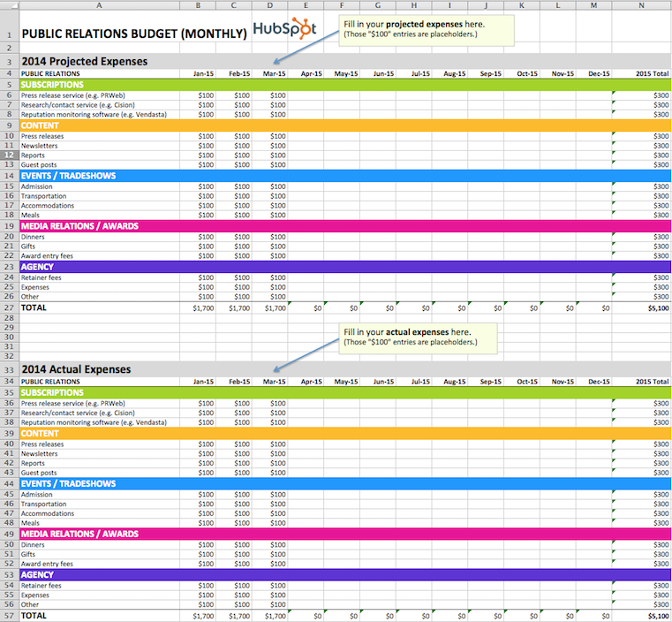Select Jan-15 $1,700 total in row 27
672x622 pixels.
[x=203, y=307]
